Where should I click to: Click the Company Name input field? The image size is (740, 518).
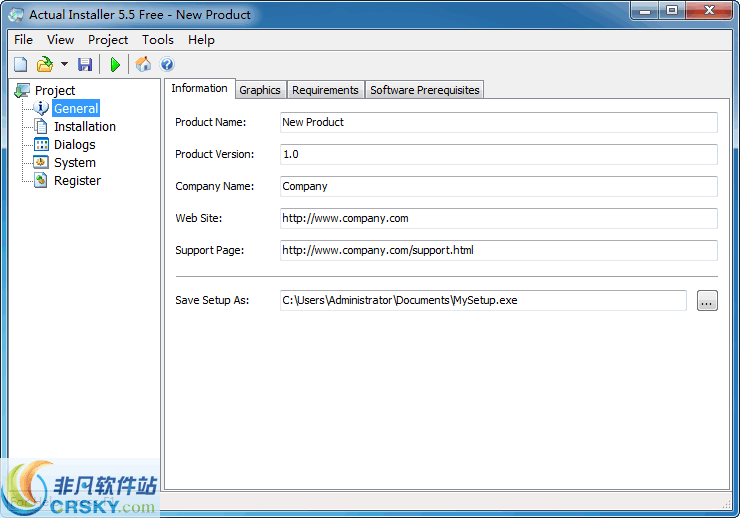click(x=498, y=186)
